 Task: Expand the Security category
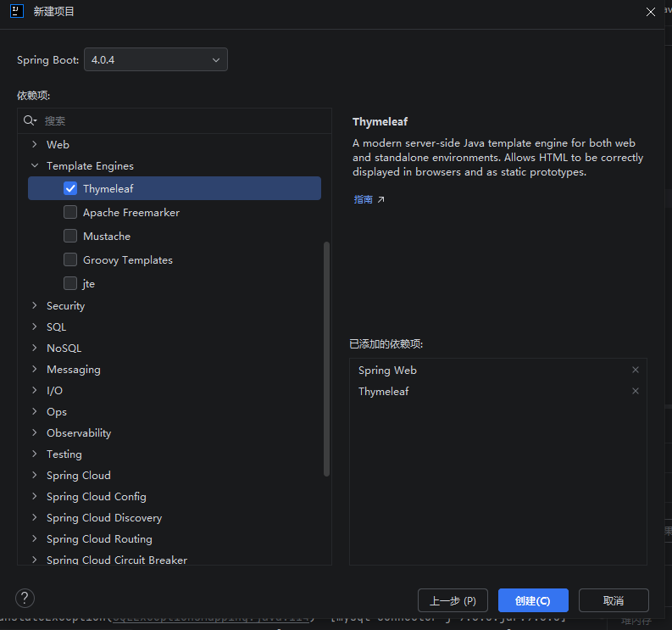point(34,305)
